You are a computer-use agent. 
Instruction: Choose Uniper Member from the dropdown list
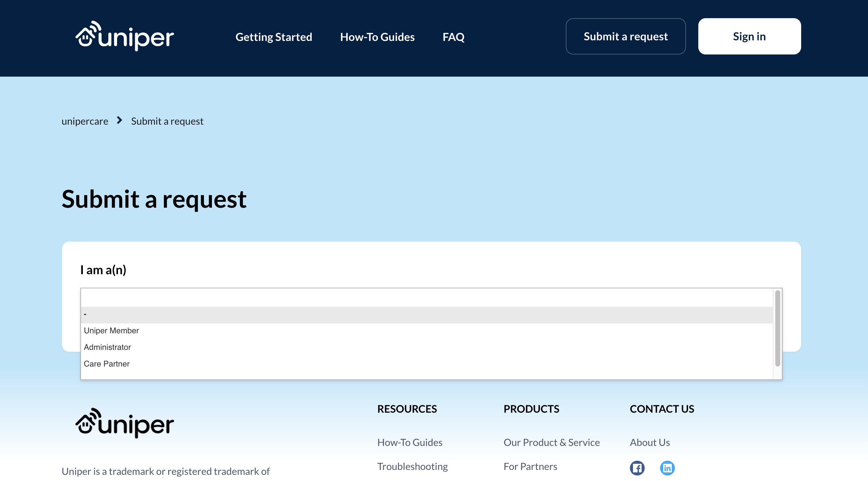click(427, 331)
